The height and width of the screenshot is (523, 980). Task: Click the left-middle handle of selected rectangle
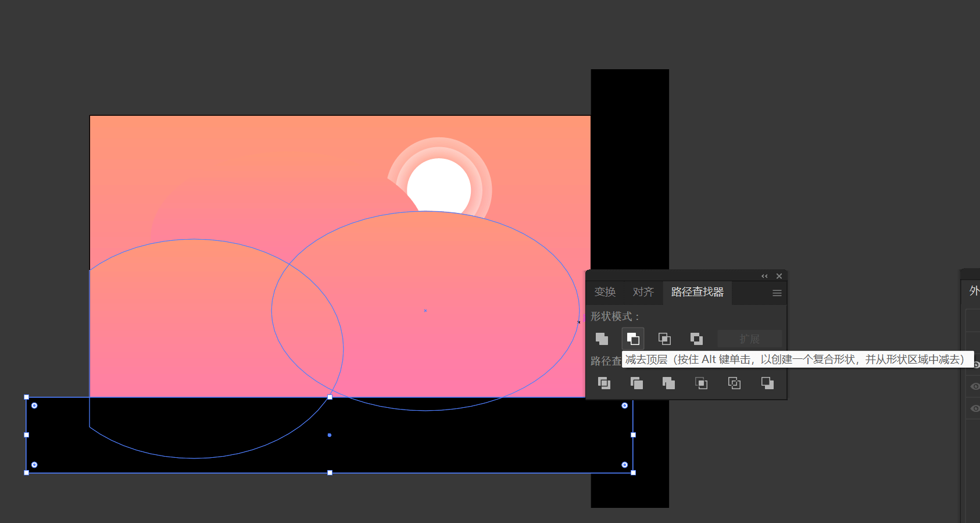coord(26,435)
